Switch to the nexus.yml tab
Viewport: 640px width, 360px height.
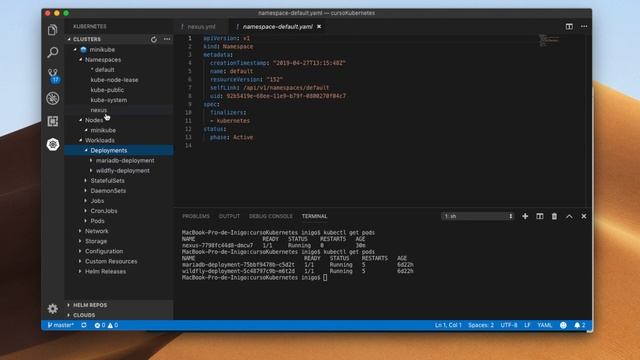201,27
